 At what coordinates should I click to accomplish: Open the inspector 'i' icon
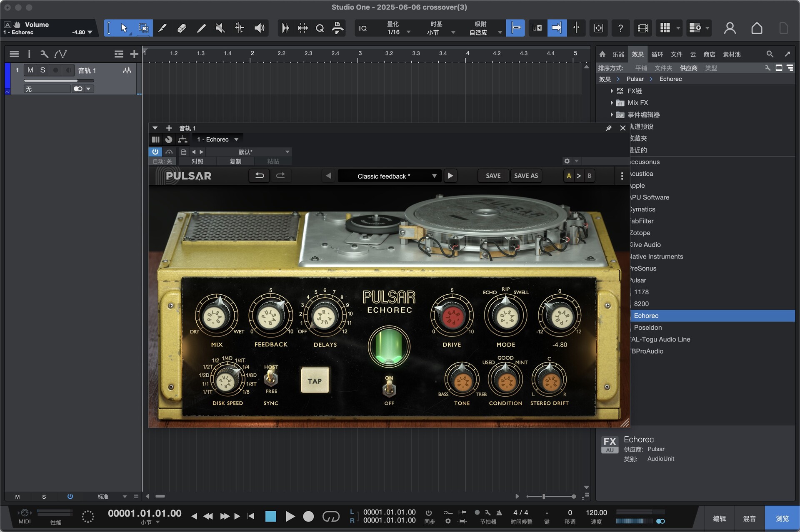pos(29,54)
